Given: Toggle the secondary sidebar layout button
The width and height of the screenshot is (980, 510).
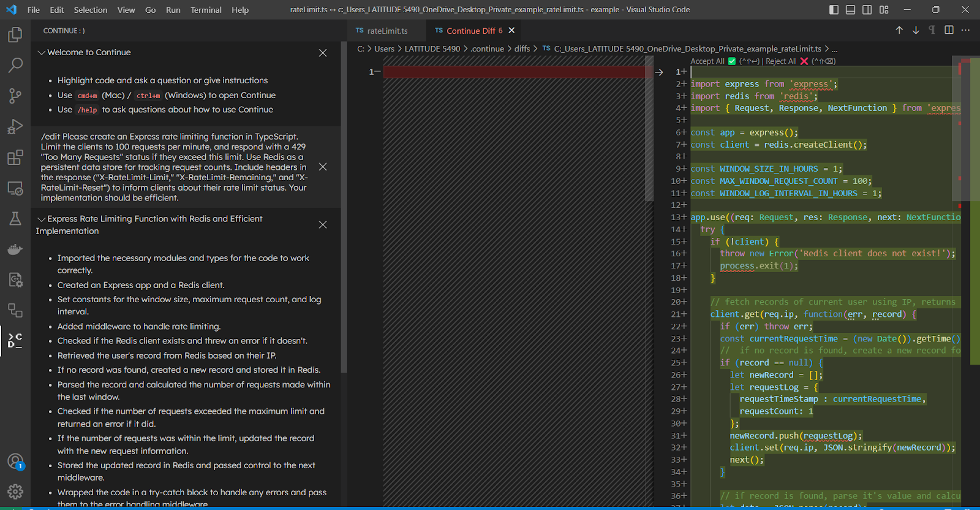Looking at the screenshot, I should pos(867,10).
